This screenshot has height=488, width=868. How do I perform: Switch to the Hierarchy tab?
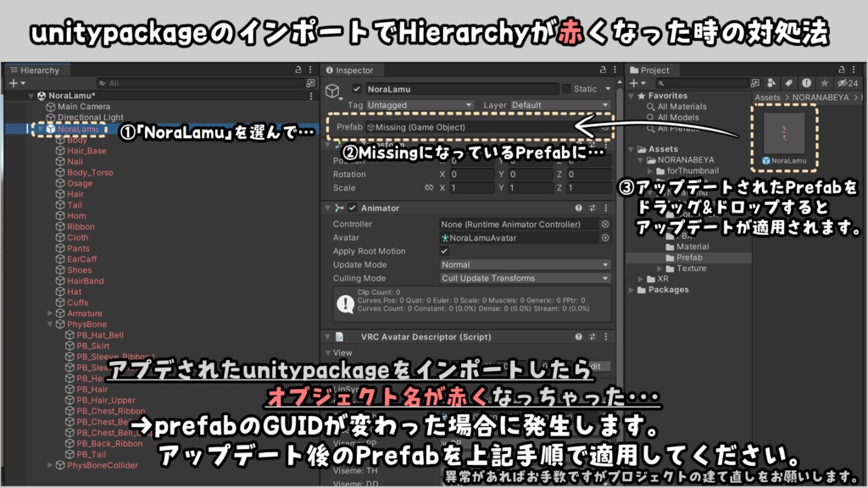click(35, 70)
